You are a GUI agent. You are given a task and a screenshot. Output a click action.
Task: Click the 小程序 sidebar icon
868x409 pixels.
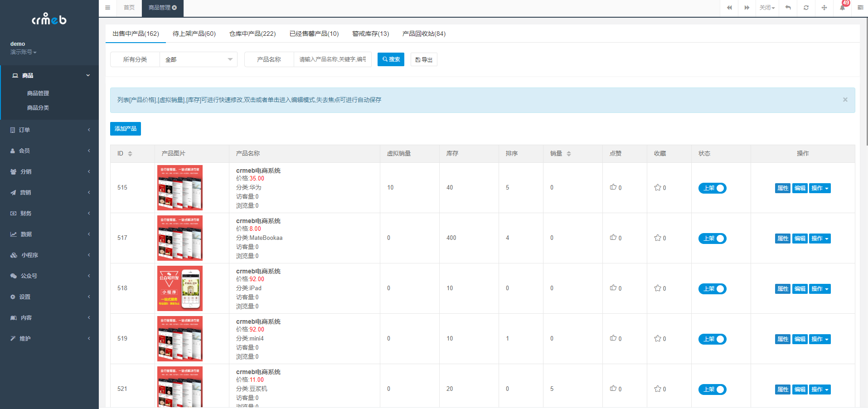(14, 255)
